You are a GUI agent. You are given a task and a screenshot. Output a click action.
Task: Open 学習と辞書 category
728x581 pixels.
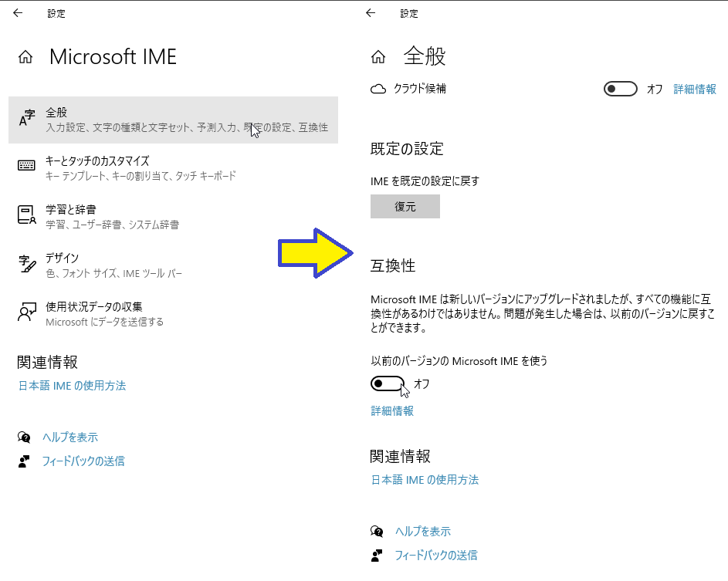pos(173,217)
